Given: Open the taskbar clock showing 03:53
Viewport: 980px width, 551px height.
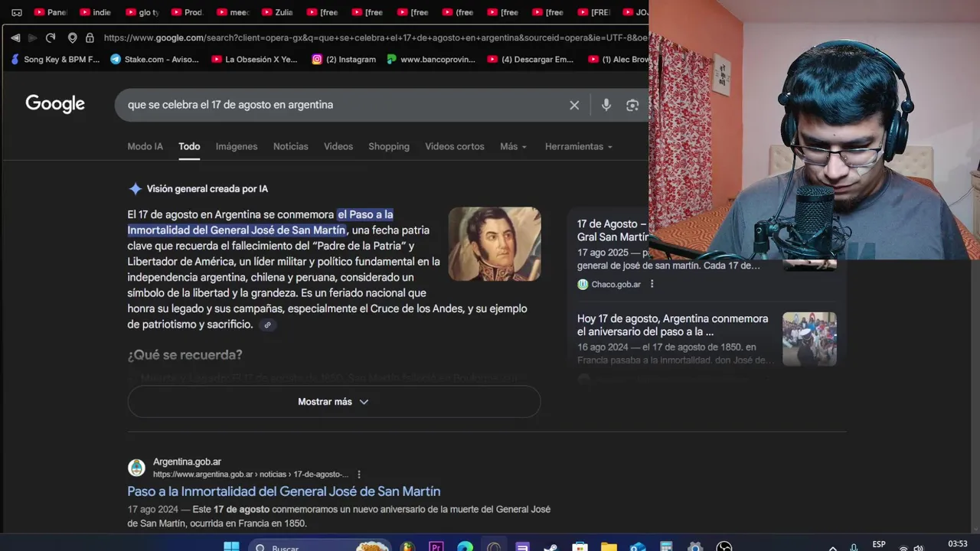Looking at the screenshot, I should pyautogui.click(x=958, y=544).
